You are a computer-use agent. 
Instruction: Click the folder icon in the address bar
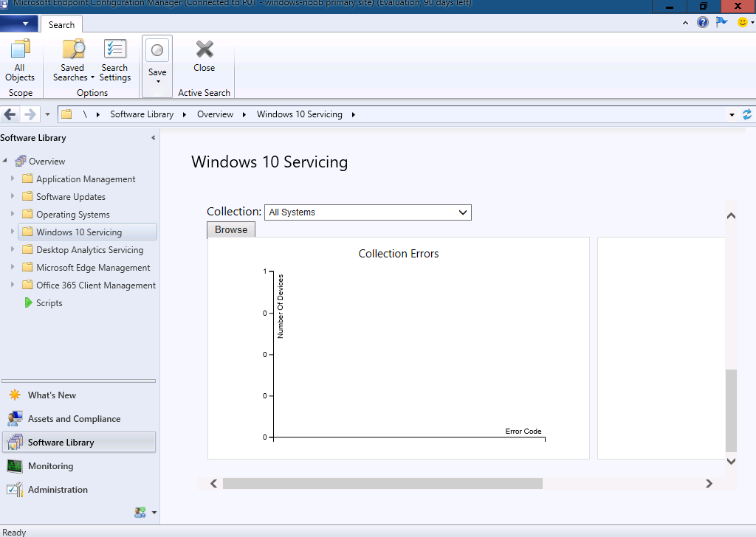point(66,114)
